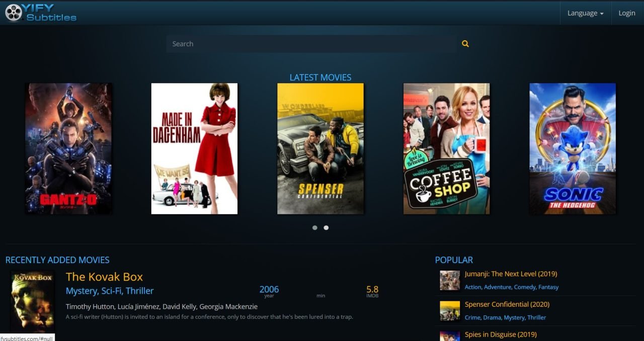
Task: Click the Jumanji popular list thumbnail
Action: tap(450, 281)
